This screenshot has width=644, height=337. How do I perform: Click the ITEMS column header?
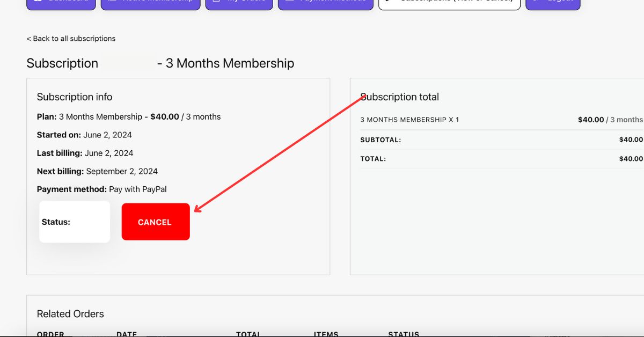(x=326, y=334)
